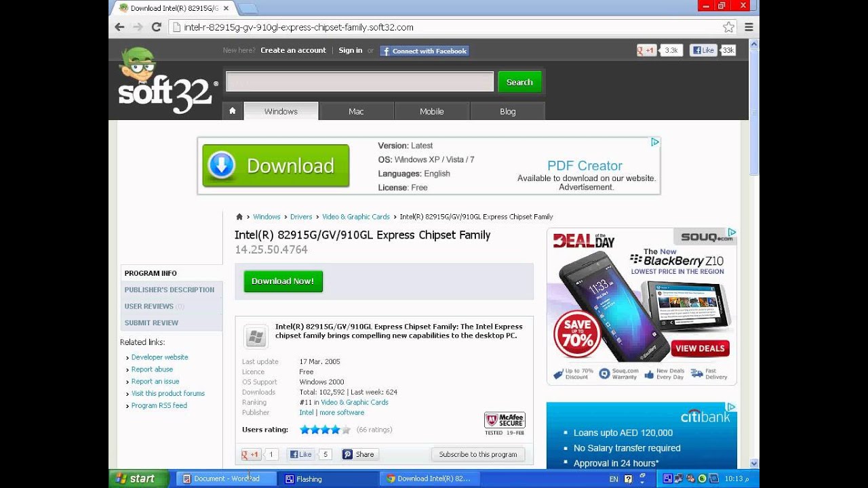The height and width of the screenshot is (488, 868).
Task: Bookmark page with the star icon
Action: [728, 27]
